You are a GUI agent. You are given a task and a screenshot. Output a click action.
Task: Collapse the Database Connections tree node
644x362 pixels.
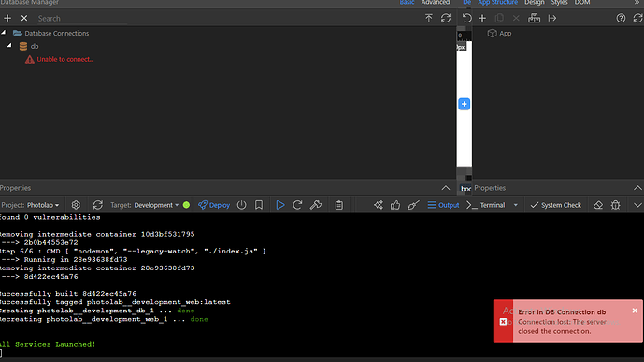(x=4, y=33)
